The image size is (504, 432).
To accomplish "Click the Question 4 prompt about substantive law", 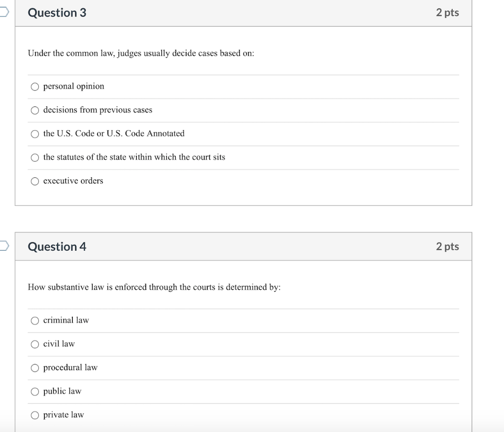I will tap(154, 287).
